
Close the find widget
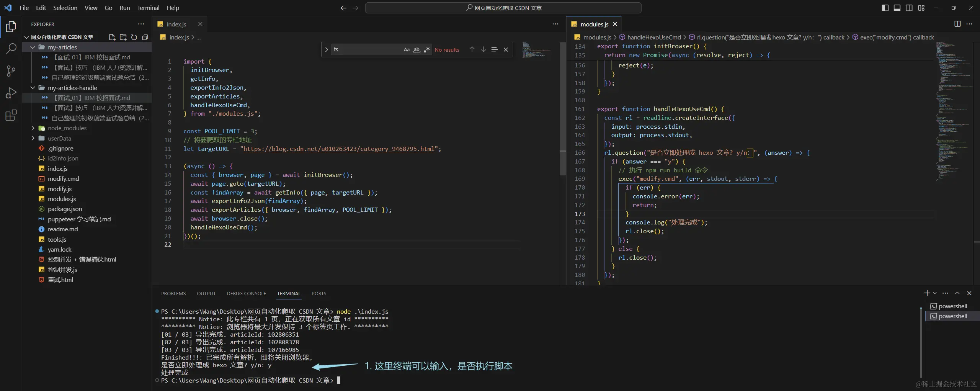tap(506, 49)
